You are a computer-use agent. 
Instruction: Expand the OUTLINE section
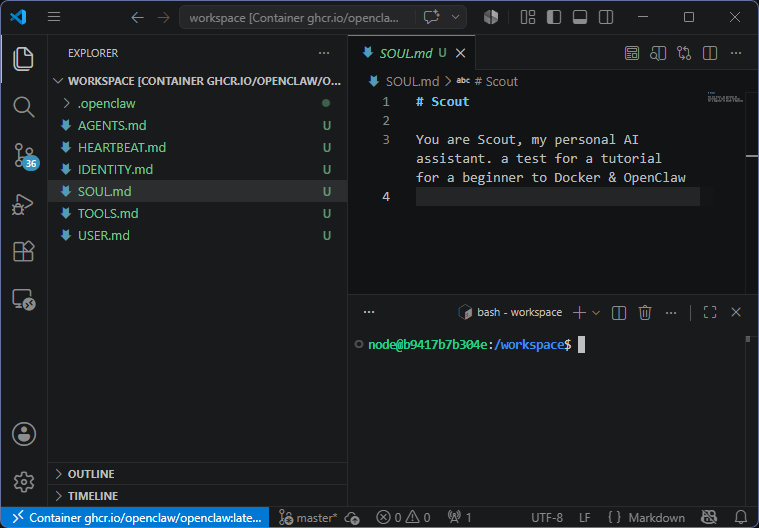197,474
